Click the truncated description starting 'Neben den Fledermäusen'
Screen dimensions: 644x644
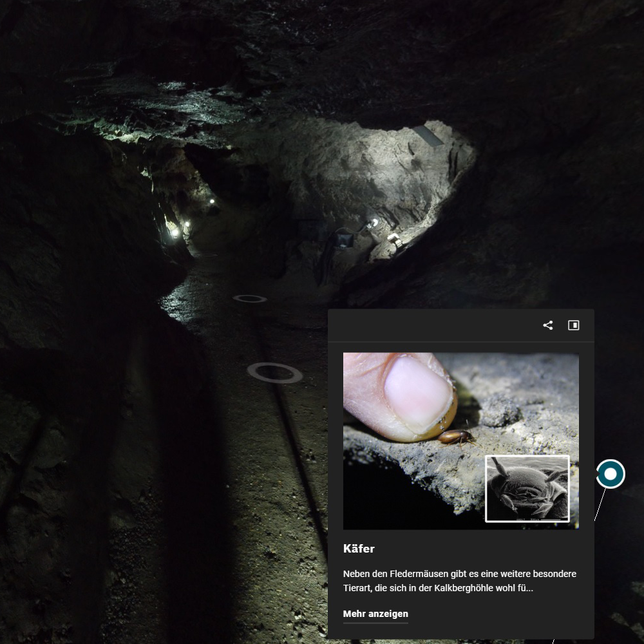coord(459,581)
